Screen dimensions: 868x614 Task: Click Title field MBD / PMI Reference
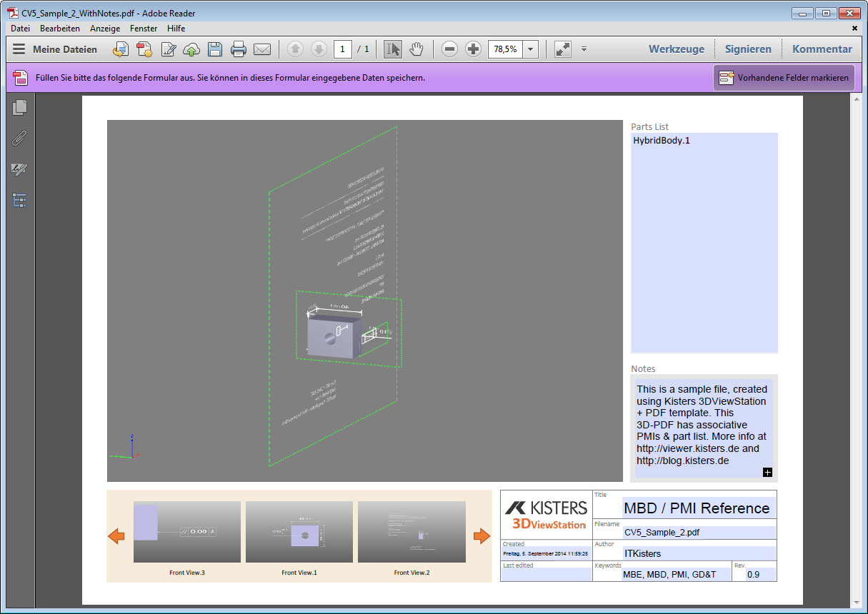699,508
